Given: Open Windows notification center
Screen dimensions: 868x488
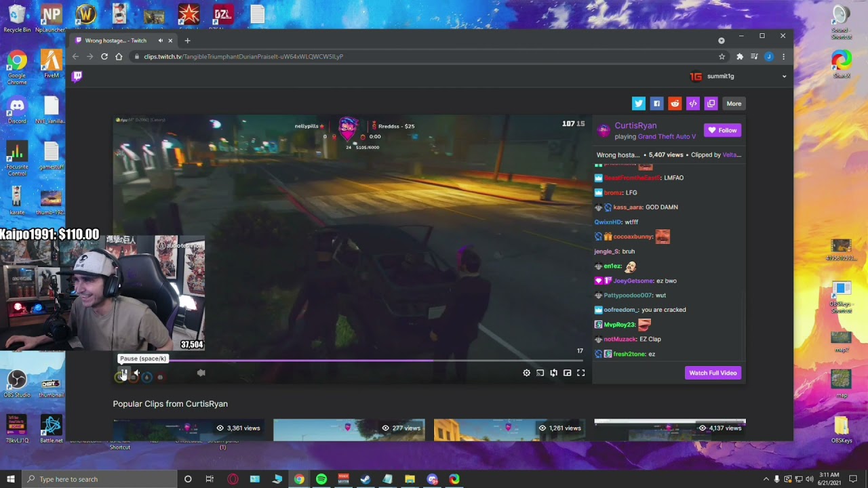Looking at the screenshot, I should (x=853, y=479).
